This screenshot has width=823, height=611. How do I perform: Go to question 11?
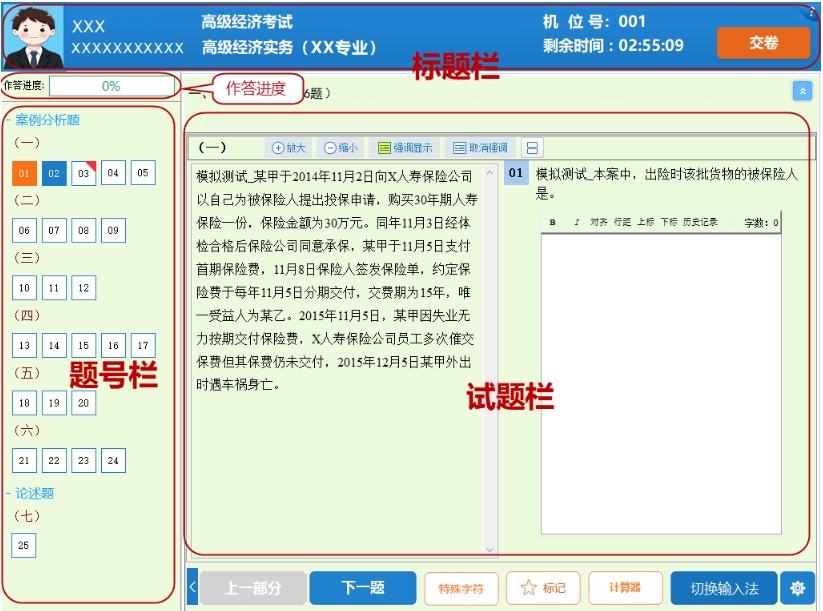(54, 288)
